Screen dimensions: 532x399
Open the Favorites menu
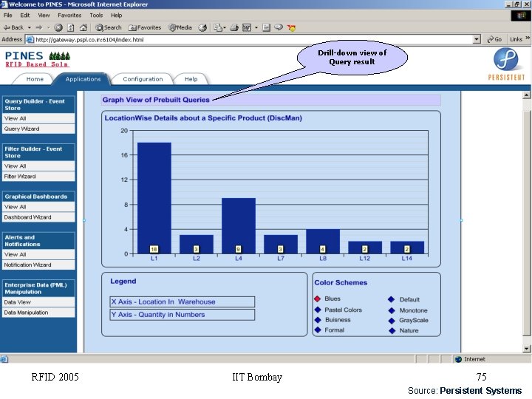69,16
